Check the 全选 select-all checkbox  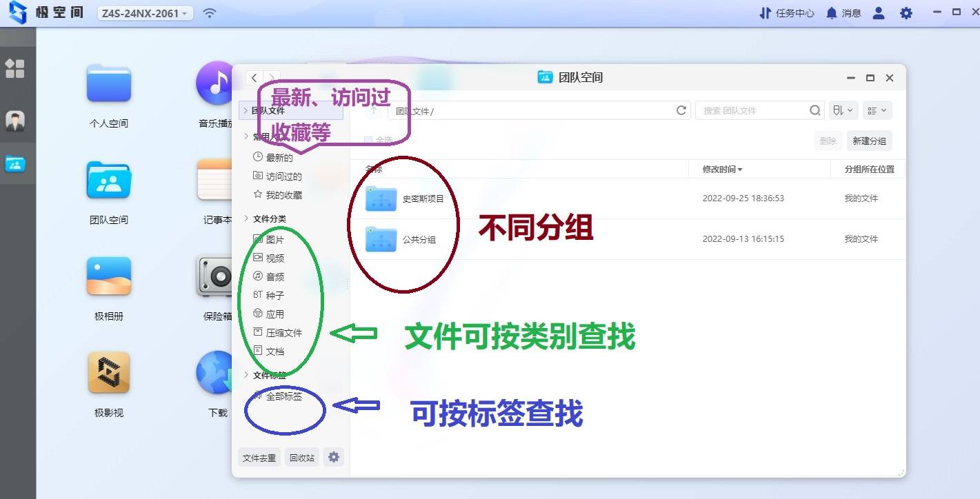coord(368,140)
